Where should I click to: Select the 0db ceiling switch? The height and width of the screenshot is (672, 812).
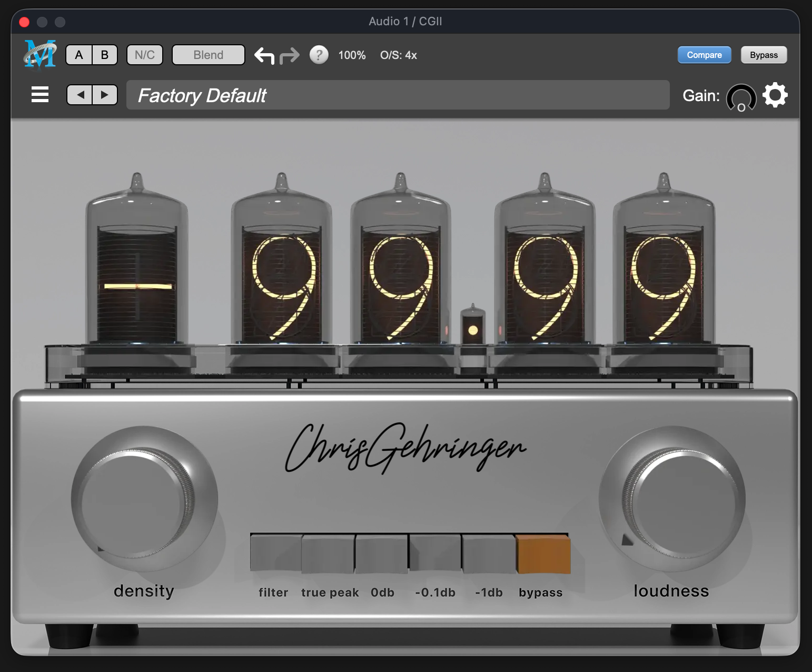click(381, 554)
